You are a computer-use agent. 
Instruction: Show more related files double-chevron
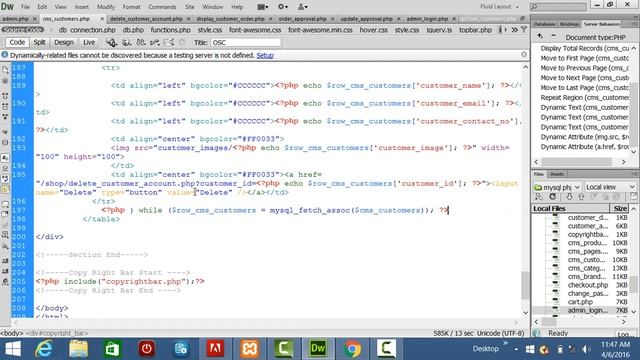[514, 30]
